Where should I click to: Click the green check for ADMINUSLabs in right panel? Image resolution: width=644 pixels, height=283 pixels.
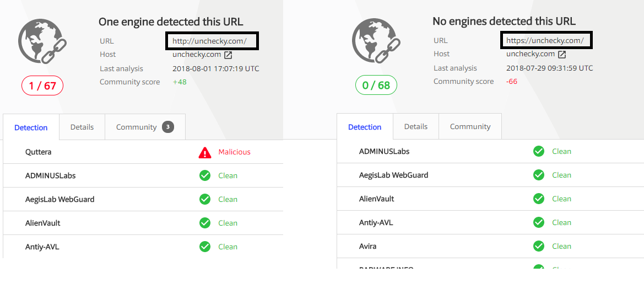[x=538, y=151]
